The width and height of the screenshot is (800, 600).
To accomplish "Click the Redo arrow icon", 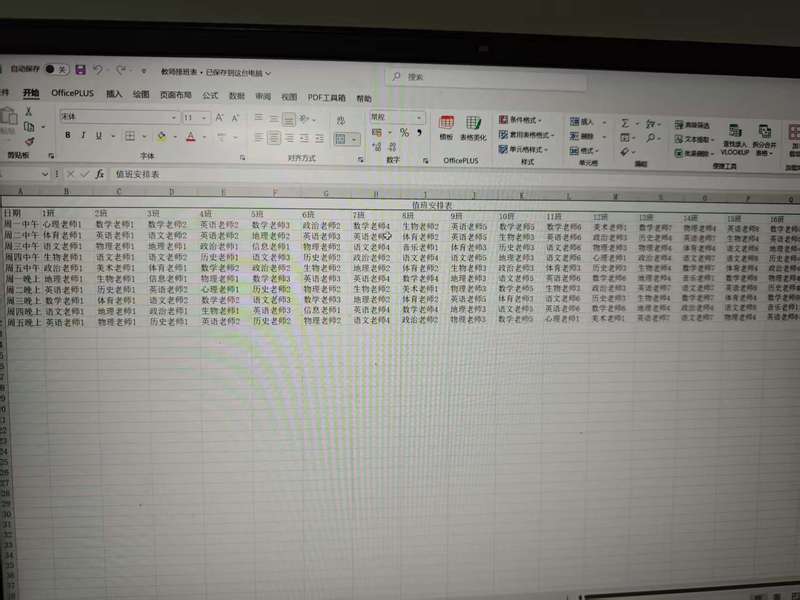I will coord(121,70).
